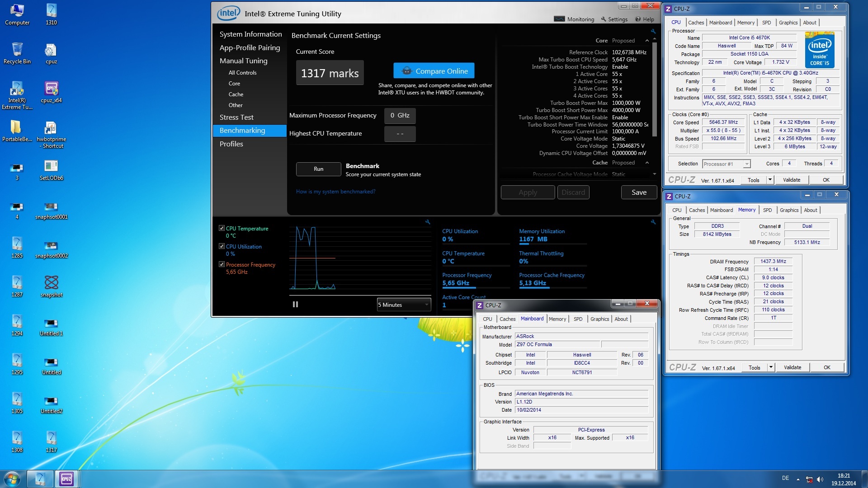
Task: Click the 1317 marks score box
Action: [x=330, y=73]
